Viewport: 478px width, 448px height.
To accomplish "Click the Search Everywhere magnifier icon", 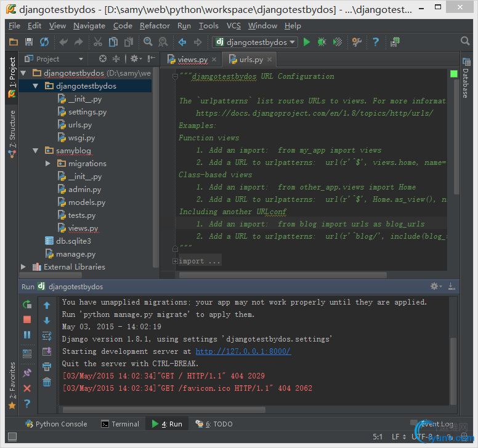I will [x=465, y=41].
